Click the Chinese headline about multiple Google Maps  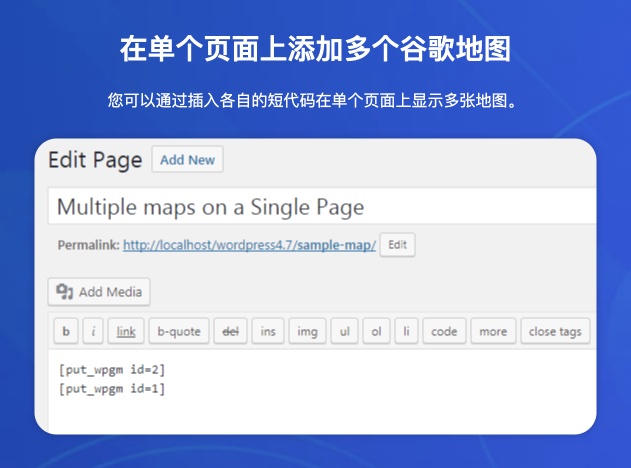[316, 49]
